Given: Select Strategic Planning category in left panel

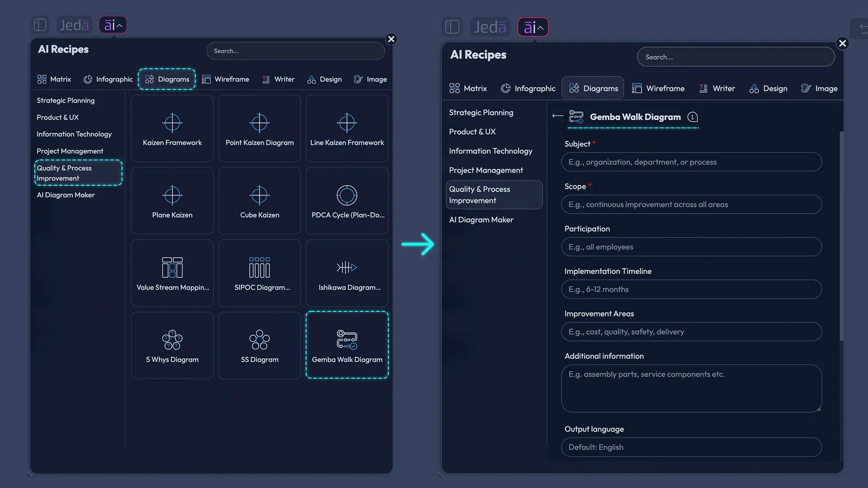Looking at the screenshot, I should [66, 100].
